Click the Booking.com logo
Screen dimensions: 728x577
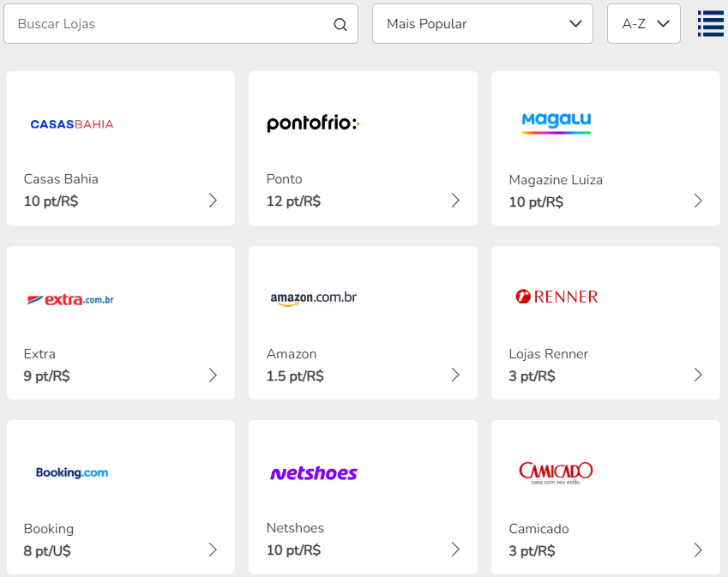tap(72, 472)
